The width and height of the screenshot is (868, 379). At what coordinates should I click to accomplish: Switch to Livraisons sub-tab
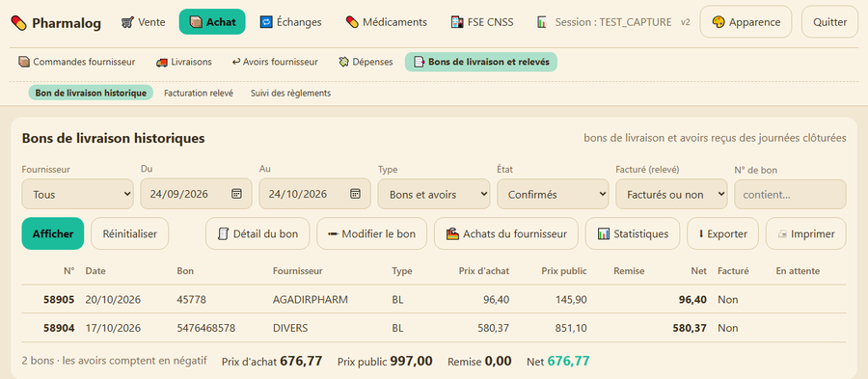click(184, 62)
